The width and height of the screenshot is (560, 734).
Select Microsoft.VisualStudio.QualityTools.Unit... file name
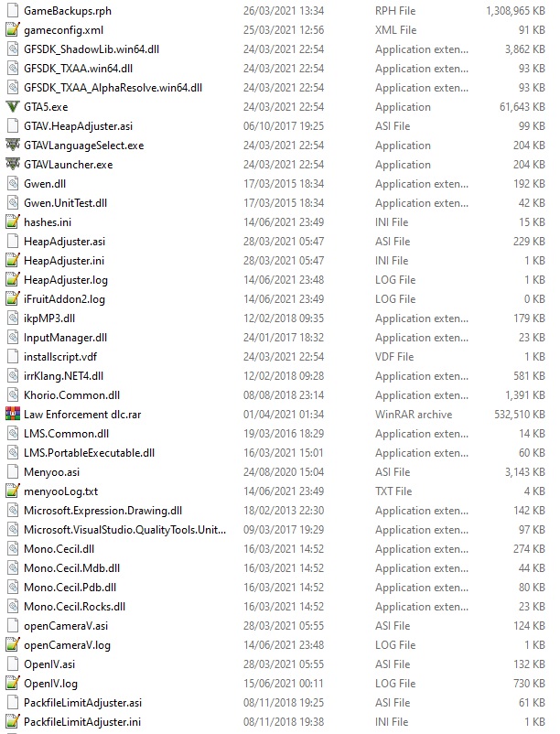click(x=125, y=529)
